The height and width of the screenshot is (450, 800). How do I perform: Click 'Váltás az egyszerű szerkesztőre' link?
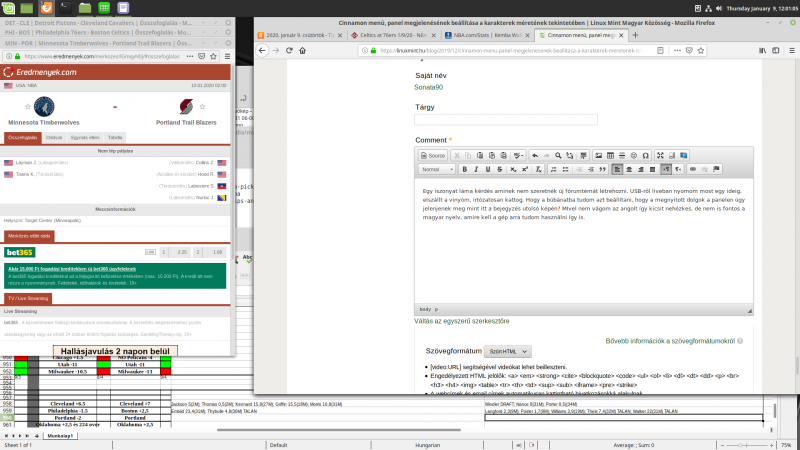(462, 321)
